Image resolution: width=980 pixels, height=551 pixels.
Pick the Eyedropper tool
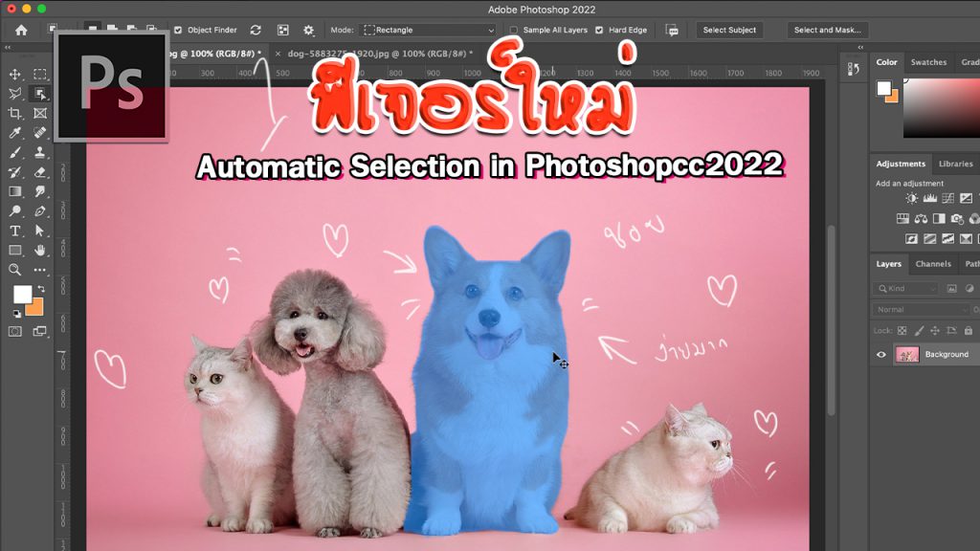click(x=15, y=133)
